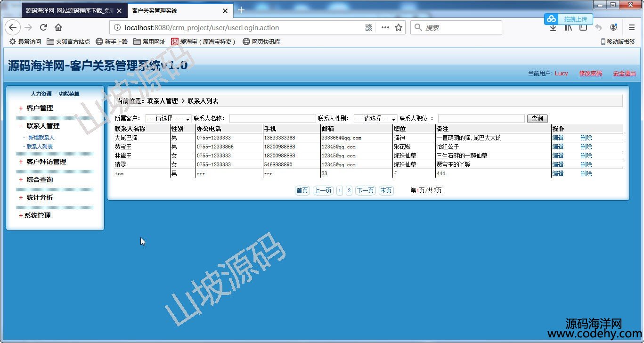Screen dimensions: 644x343
Task: Collapse the 联系人管理 menu section
Action: [x=42, y=126]
